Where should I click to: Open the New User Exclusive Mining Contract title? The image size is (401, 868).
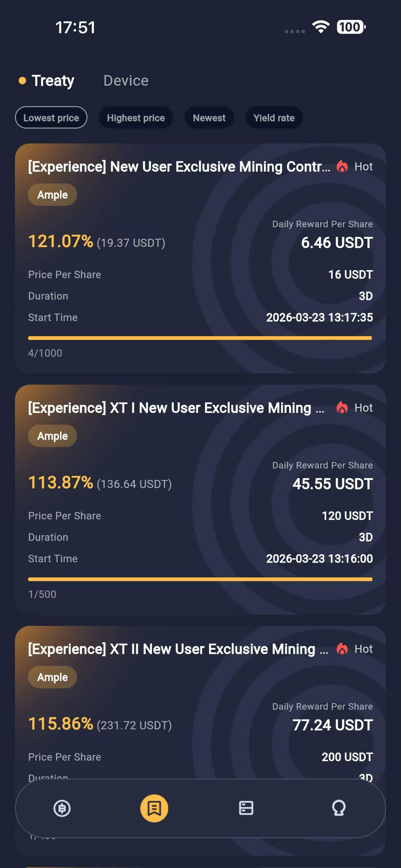tap(179, 167)
